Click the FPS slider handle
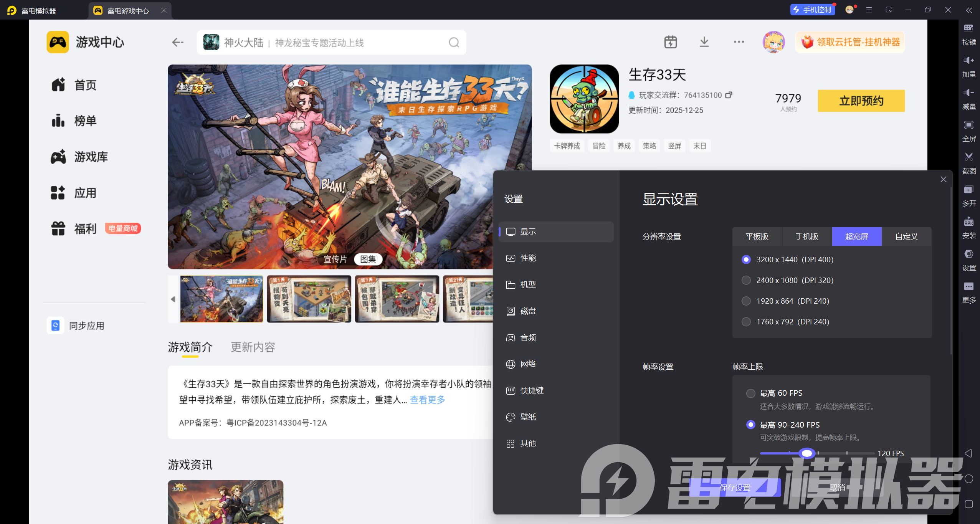 (806, 453)
